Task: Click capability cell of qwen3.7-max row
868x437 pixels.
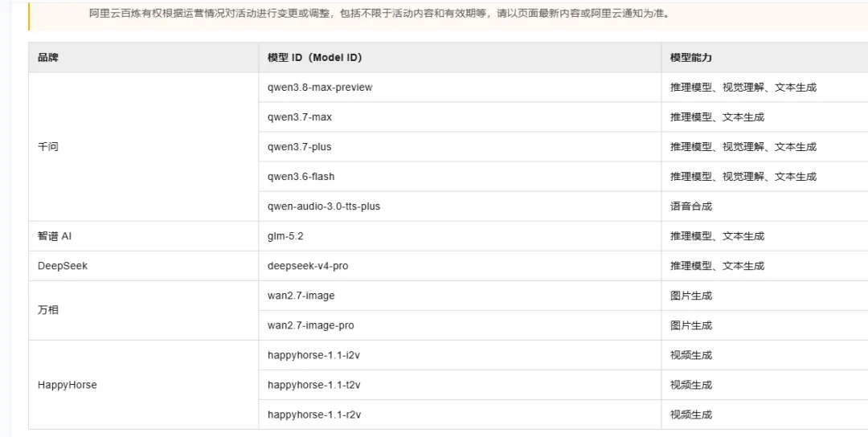Action: click(764, 117)
